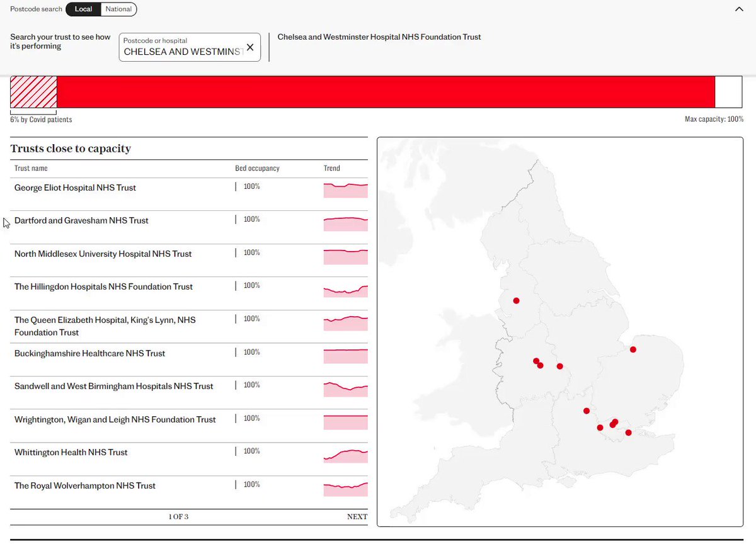View Buckinghamshire Healthcare trend sparkline
The height and width of the screenshot is (544, 756).
(345, 356)
